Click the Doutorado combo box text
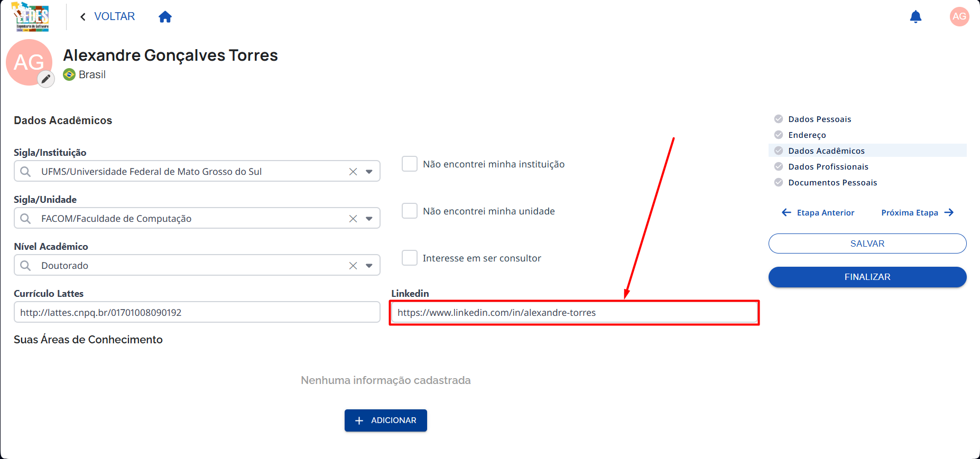The image size is (980, 459). click(65, 266)
